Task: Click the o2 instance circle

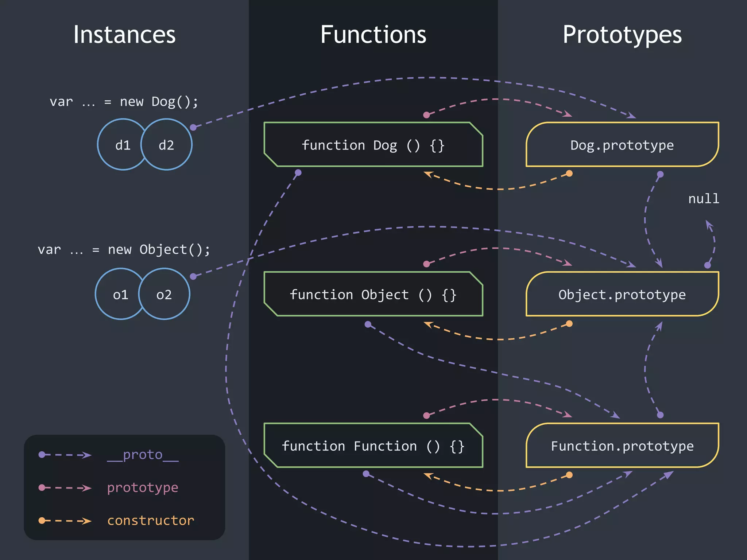Action: tap(164, 294)
